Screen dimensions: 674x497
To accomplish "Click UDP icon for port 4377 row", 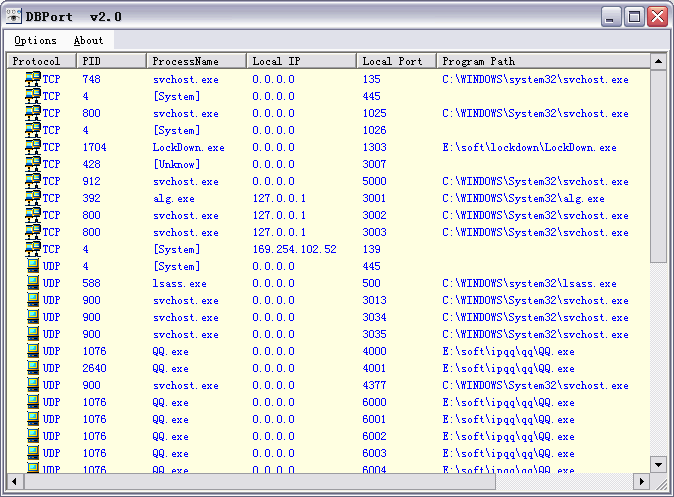I will point(33,385).
